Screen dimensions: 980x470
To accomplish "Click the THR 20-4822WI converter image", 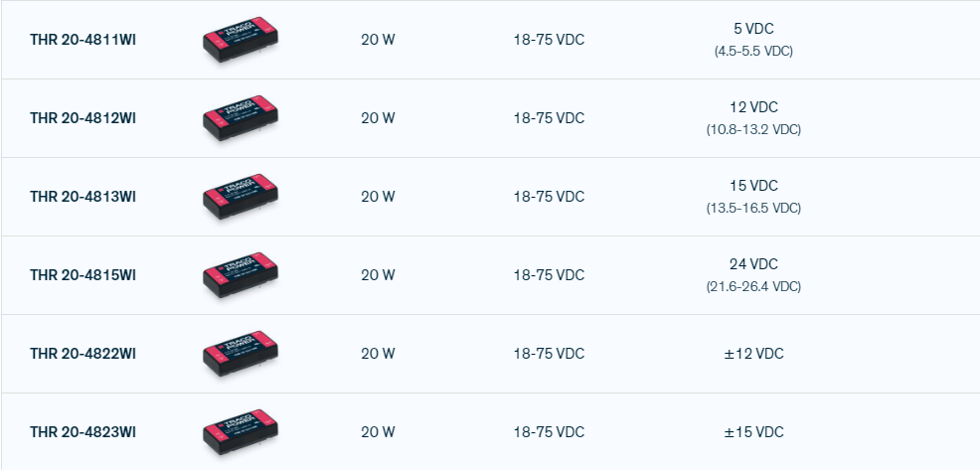I will pos(240,354).
